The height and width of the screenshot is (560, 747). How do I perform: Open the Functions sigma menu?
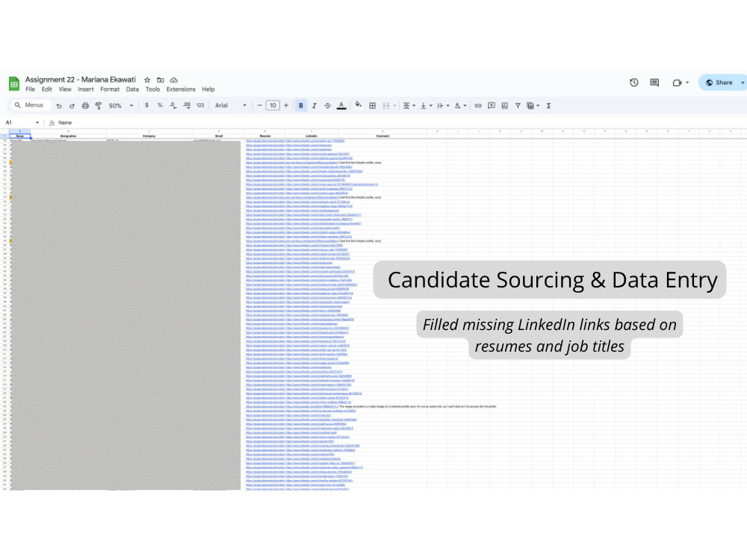(x=548, y=106)
